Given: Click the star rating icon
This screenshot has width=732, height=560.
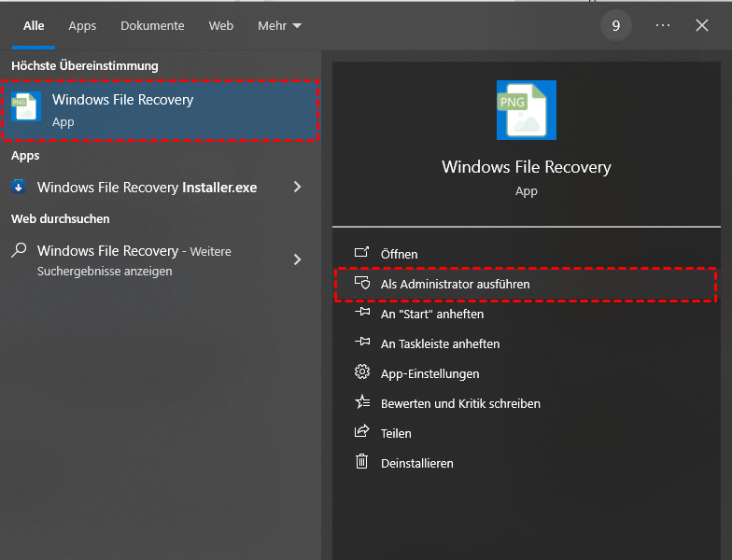Looking at the screenshot, I should pyautogui.click(x=362, y=401).
